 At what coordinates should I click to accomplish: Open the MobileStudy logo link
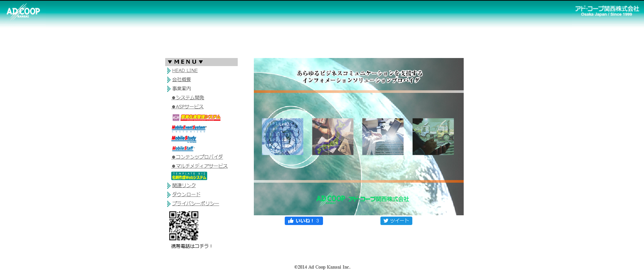pyautogui.click(x=184, y=138)
